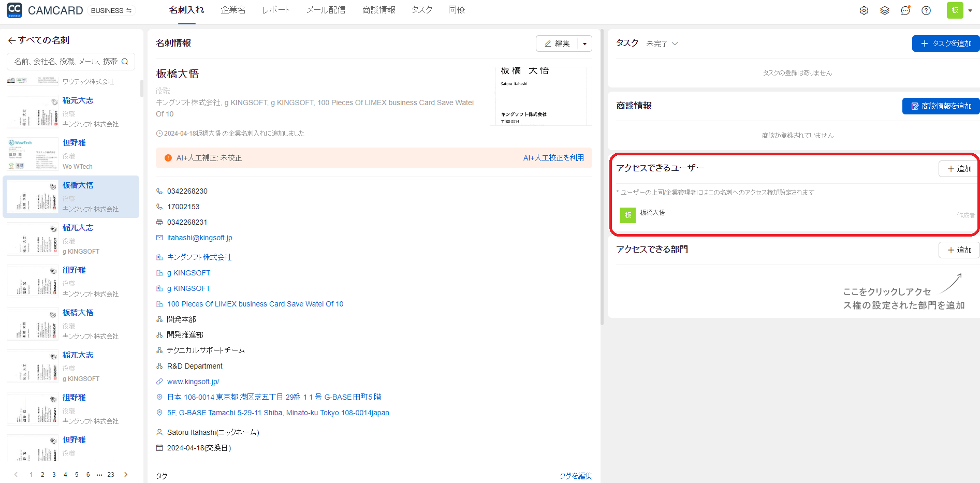The height and width of the screenshot is (483, 980).
Task: Open email itahashi@kingsoft.jp
Action: [200, 238]
